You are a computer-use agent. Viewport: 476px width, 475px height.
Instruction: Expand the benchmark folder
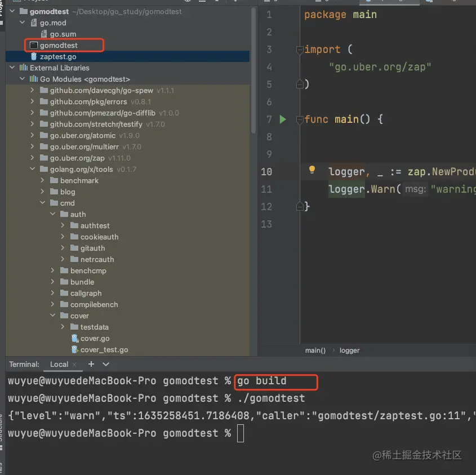click(x=42, y=180)
